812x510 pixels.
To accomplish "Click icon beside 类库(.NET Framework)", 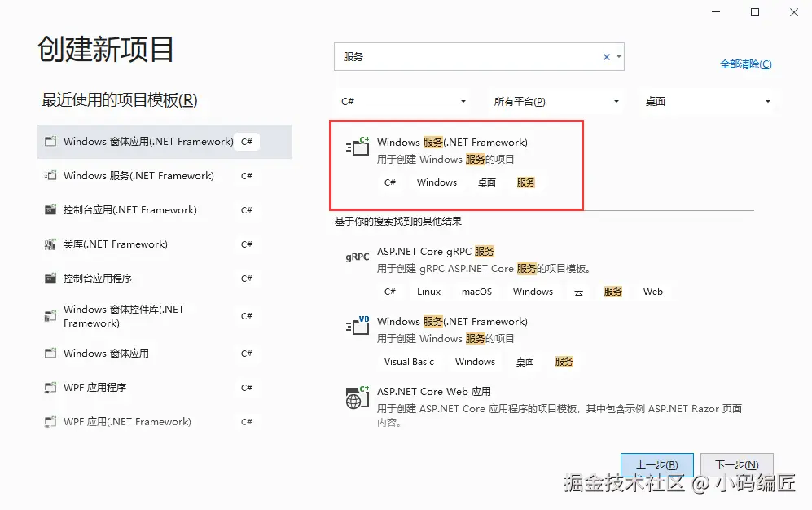I will click(x=50, y=244).
